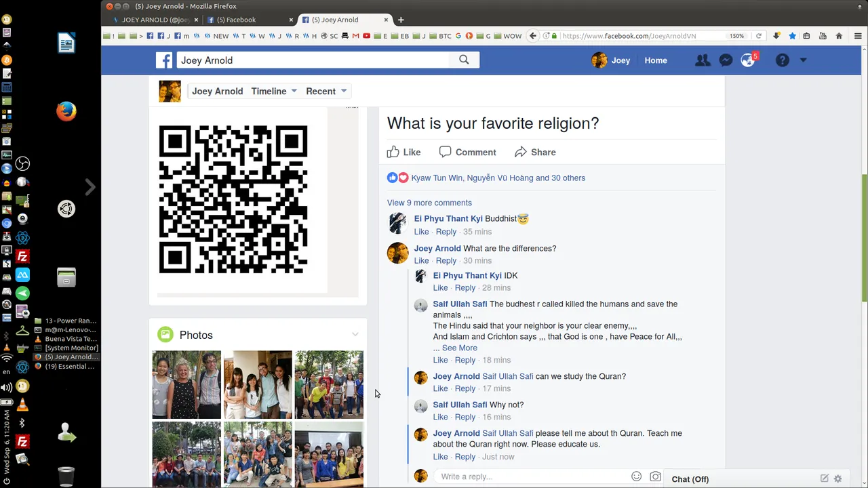Open a new browser tab
868x488 pixels.
[x=401, y=20]
